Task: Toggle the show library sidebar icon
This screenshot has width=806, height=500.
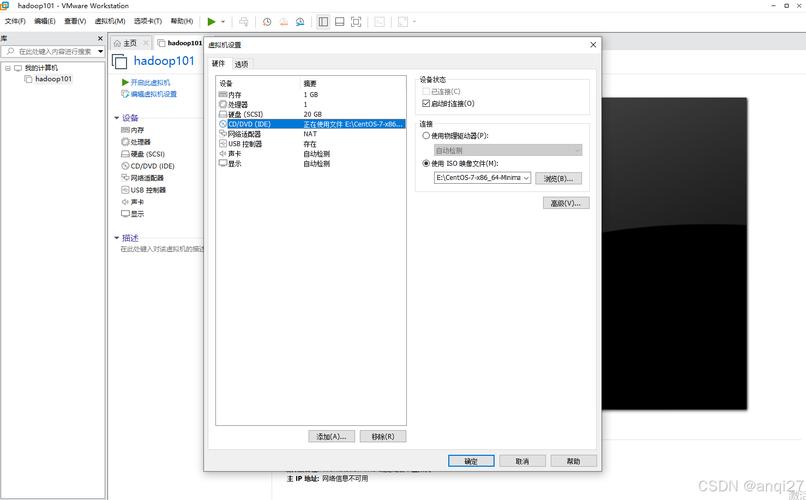Action: pyautogui.click(x=323, y=22)
